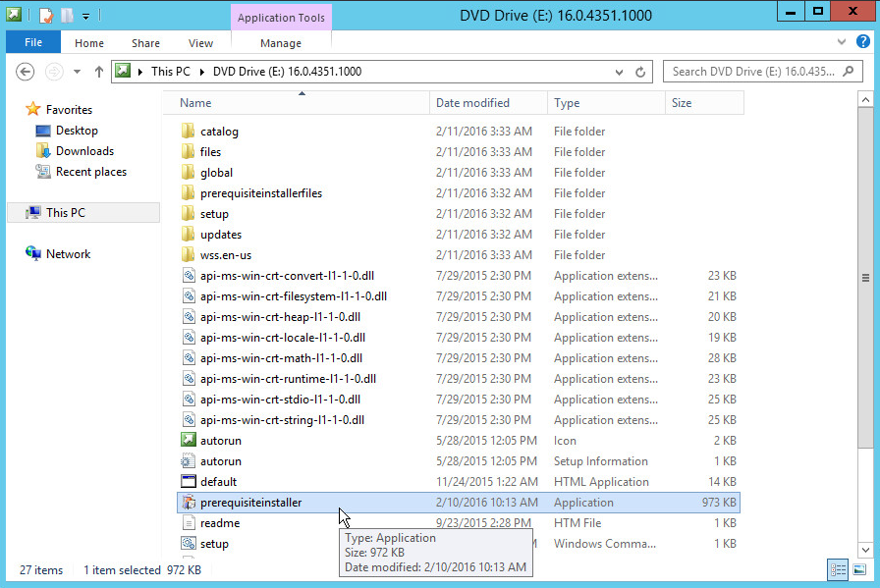The height and width of the screenshot is (588, 880).
Task: Switch to the View ribbon tab
Action: [200, 43]
